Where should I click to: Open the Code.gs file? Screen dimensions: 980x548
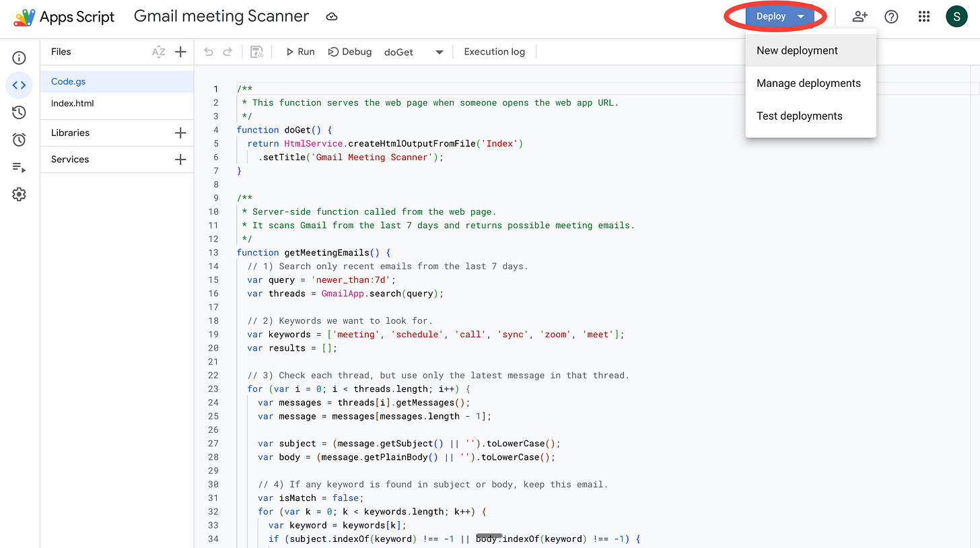[x=117, y=81]
